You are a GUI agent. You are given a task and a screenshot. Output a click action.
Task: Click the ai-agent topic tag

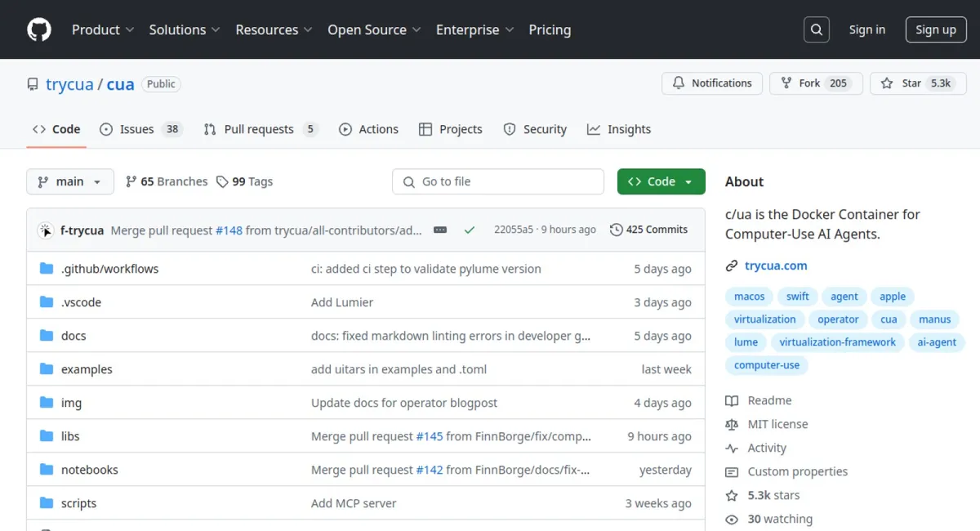pos(937,342)
